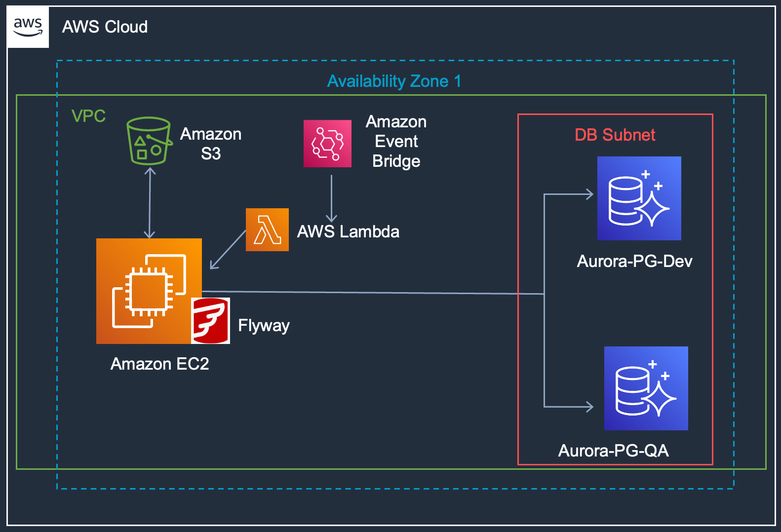Viewport: 781px width, 532px height.
Task: Click the Amazon EC2 instance icon
Action: point(149,291)
